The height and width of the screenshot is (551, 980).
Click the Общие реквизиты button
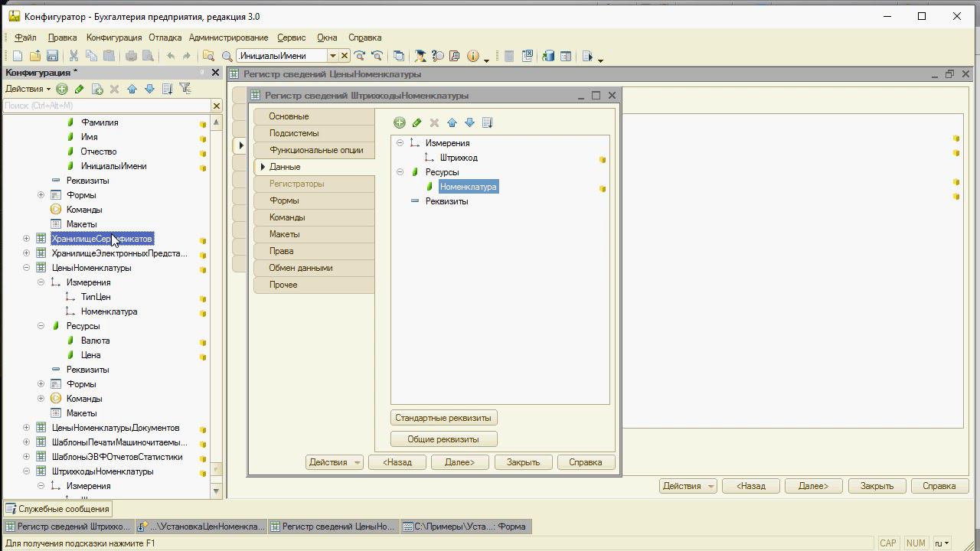pos(443,439)
